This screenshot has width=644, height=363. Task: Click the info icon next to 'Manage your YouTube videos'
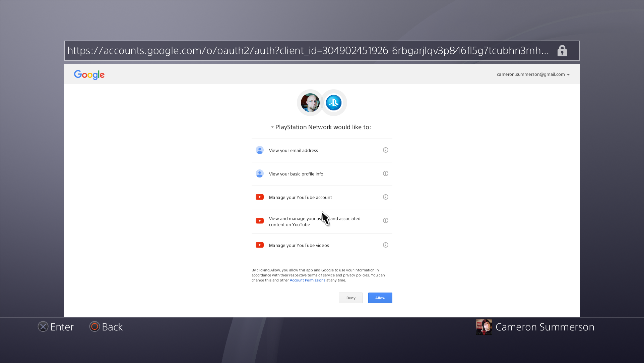(x=385, y=245)
